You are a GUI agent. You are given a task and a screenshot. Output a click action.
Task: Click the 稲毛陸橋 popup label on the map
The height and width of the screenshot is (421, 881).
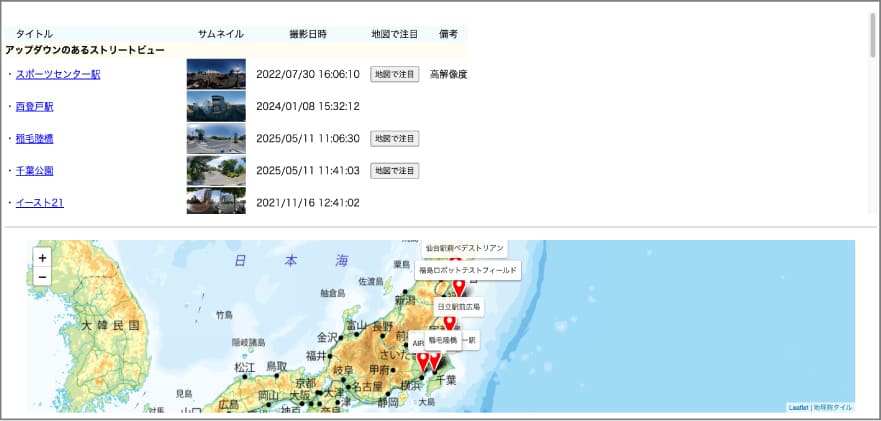[442, 341]
